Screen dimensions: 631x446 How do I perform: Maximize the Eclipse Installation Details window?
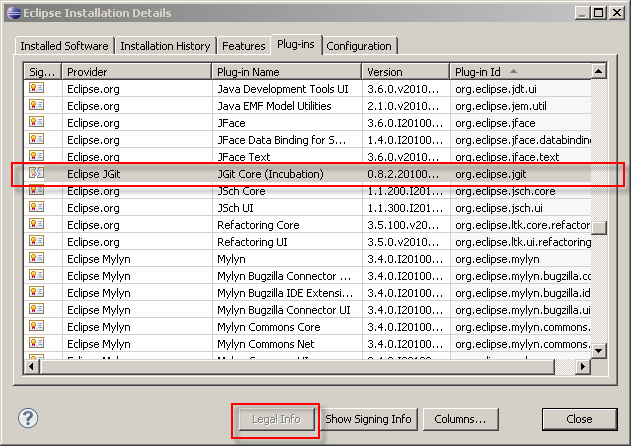[x=598, y=13]
